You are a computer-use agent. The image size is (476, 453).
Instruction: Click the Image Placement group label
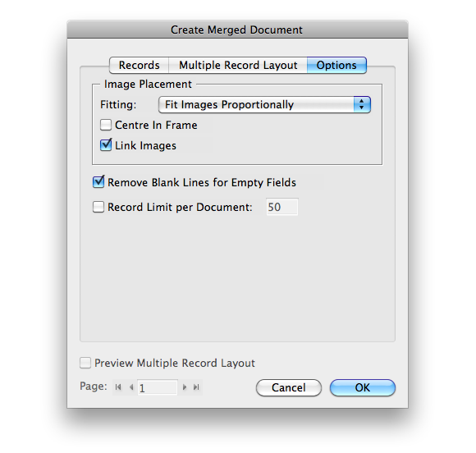coord(148,84)
